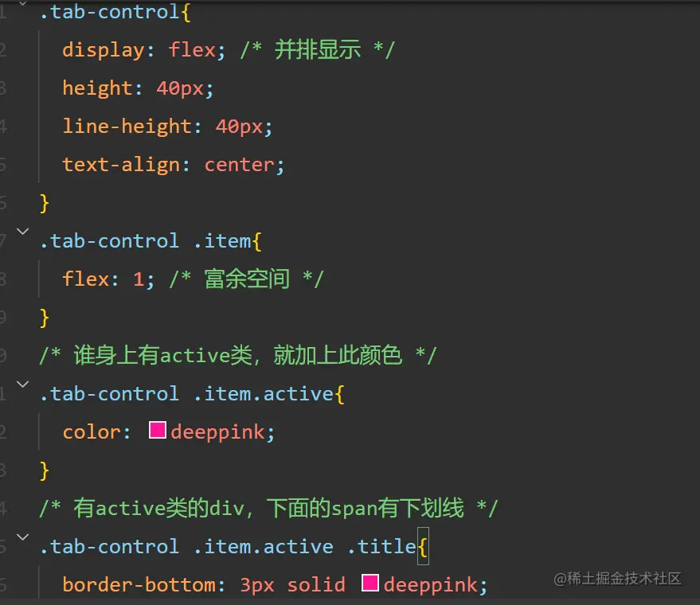The image size is (700, 605).
Task: Collapse the .tab-control .item.active rule
Action: click(23, 384)
